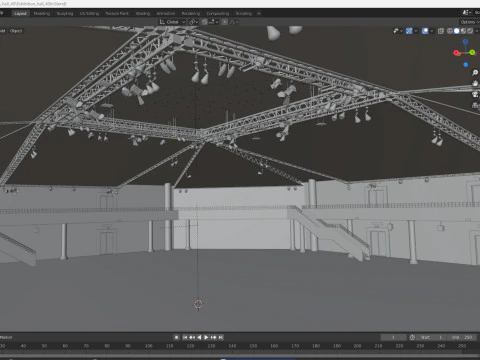Switch to wireframe viewport shading
The width and height of the screenshot is (480, 360).
click(450, 31)
